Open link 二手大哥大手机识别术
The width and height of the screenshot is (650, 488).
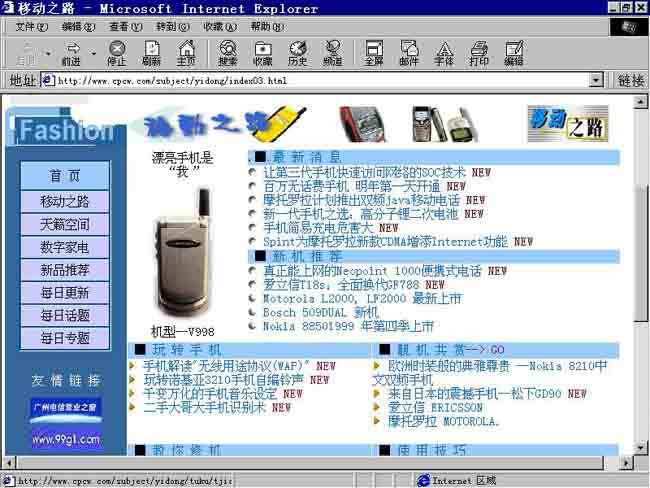(x=204, y=408)
